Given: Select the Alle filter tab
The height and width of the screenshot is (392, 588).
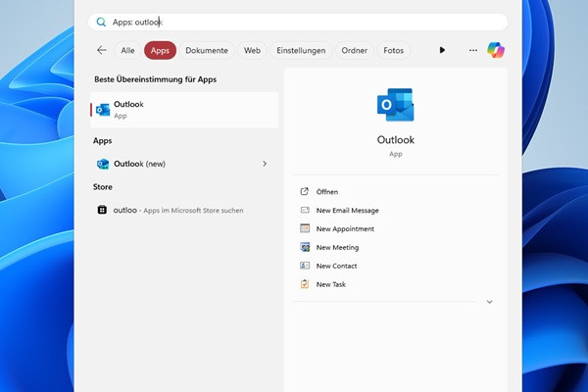Looking at the screenshot, I should click(127, 50).
